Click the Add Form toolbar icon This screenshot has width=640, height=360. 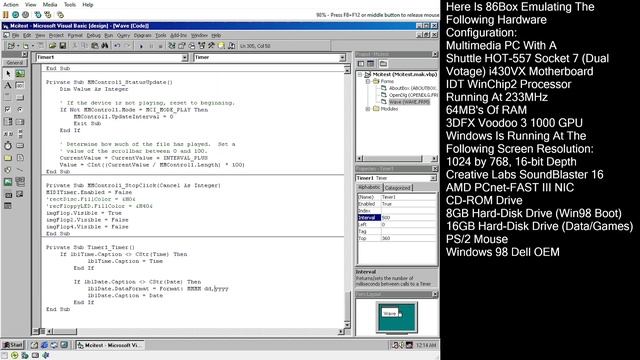[26, 46]
